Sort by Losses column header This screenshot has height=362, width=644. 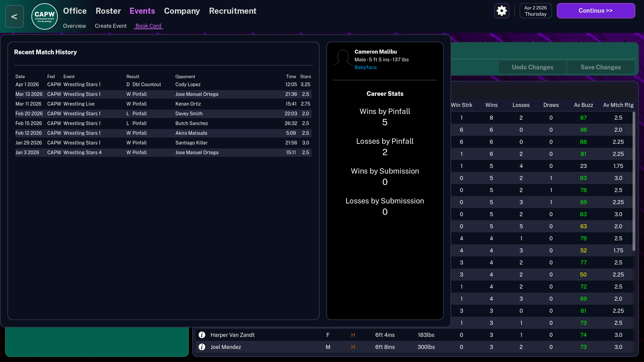[521, 105]
